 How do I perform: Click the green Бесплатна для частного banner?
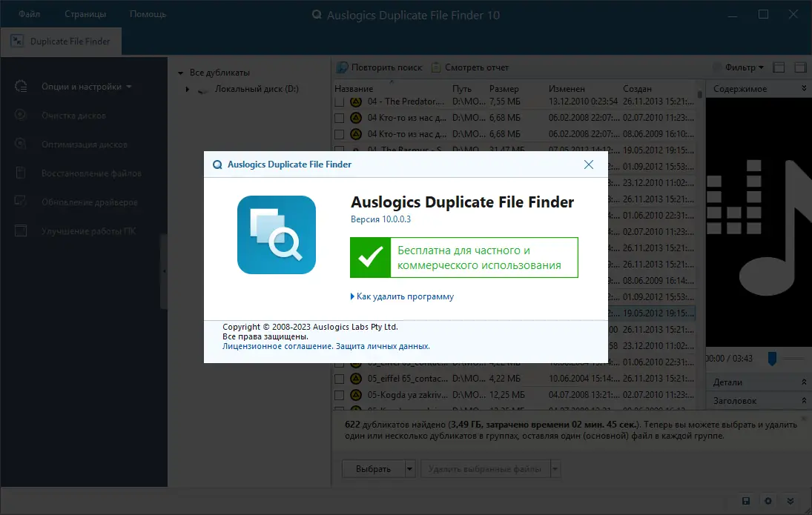(464, 258)
